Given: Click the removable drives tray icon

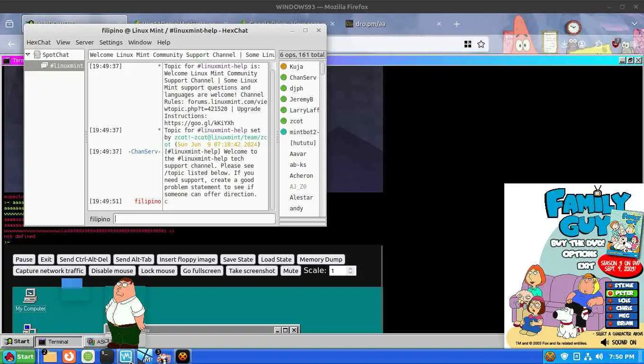Looking at the screenshot, I should 576,356.
